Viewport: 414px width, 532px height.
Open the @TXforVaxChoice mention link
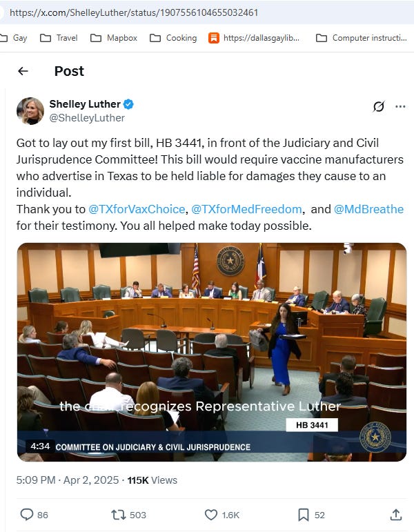tap(137, 209)
